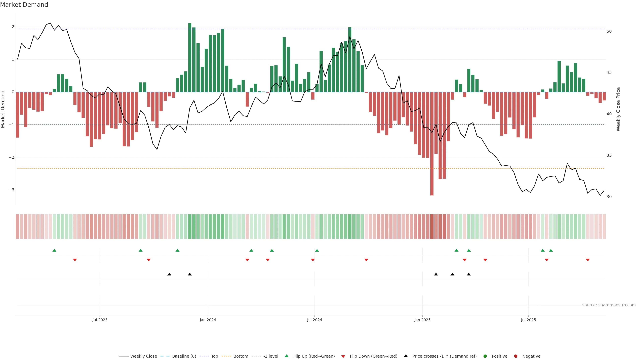This screenshot has height=362, width=644.
Task: Click the darkest red heatmap strip cell
Action: [x=432, y=226]
